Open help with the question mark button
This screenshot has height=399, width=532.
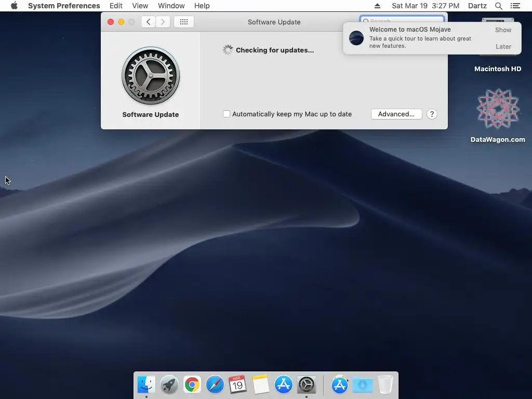tap(432, 114)
